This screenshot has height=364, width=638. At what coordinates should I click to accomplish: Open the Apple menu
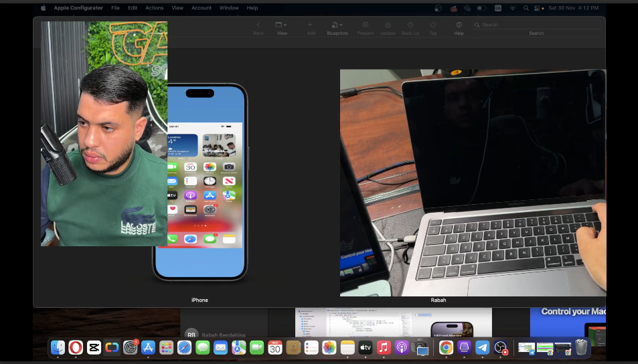(x=43, y=8)
